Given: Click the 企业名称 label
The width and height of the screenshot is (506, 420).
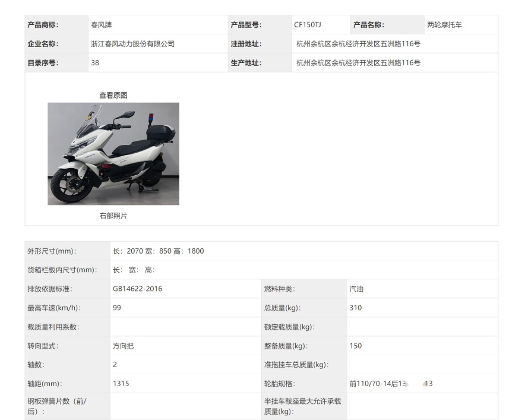Looking at the screenshot, I should pos(43,44).
